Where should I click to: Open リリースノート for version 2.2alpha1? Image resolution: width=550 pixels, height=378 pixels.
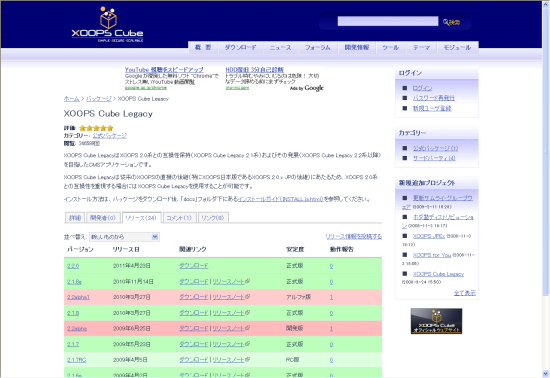point(228,297)
